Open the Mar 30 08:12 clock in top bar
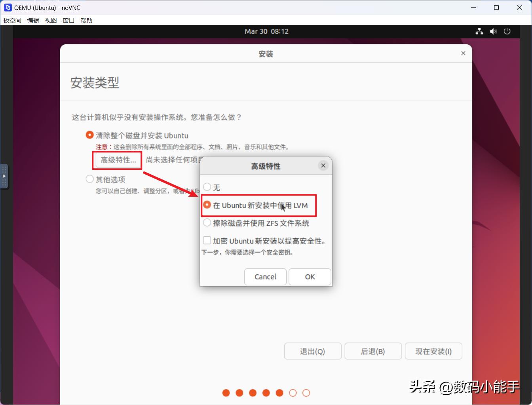Screen dimensions: 532x405 [x=266, y=31]
